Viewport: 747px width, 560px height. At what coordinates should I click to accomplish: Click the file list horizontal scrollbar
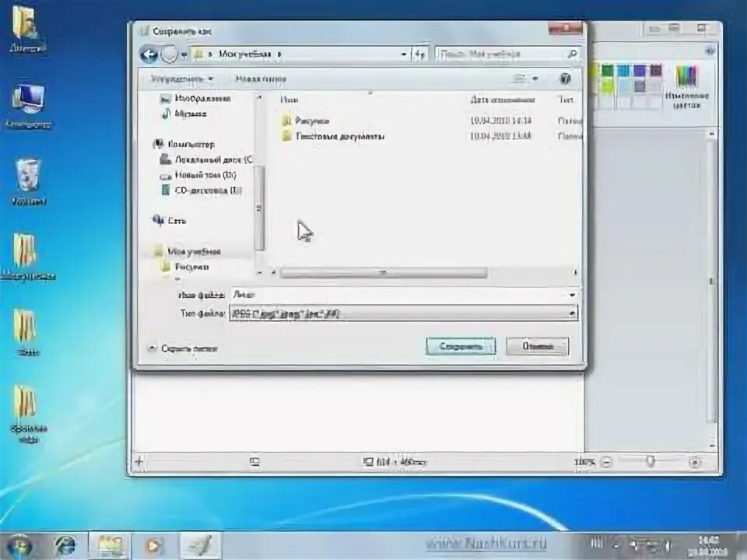pos(384,273)
